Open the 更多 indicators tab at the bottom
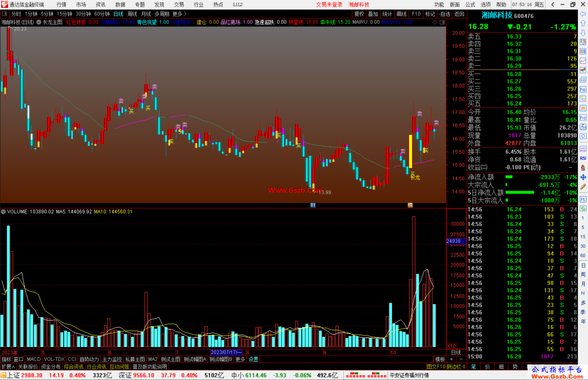The width and height of the screenshot is (588, 380). [x=240, y=359]
